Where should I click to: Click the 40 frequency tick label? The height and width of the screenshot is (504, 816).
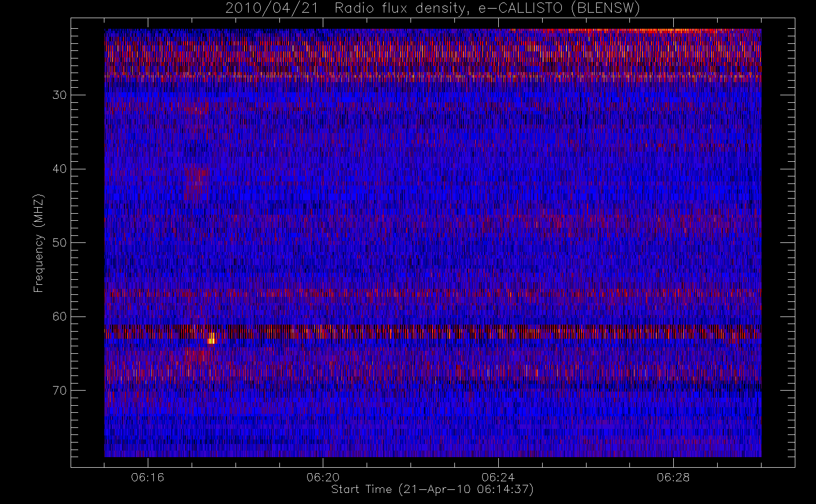[60, 169]
